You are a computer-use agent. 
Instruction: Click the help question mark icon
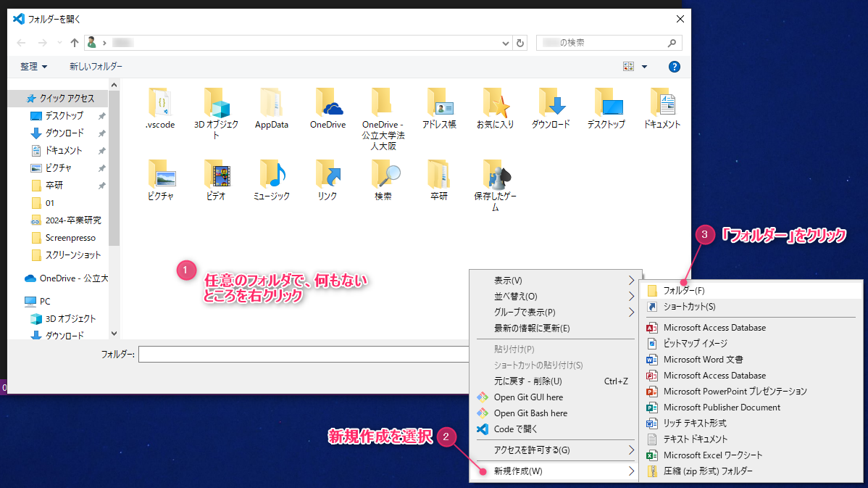pyautogui.click(x=674, y=67)
